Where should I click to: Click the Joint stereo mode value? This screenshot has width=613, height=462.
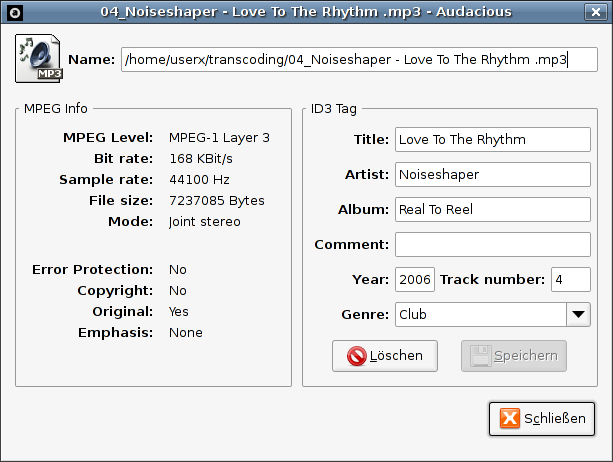click(x=204, y=222)
